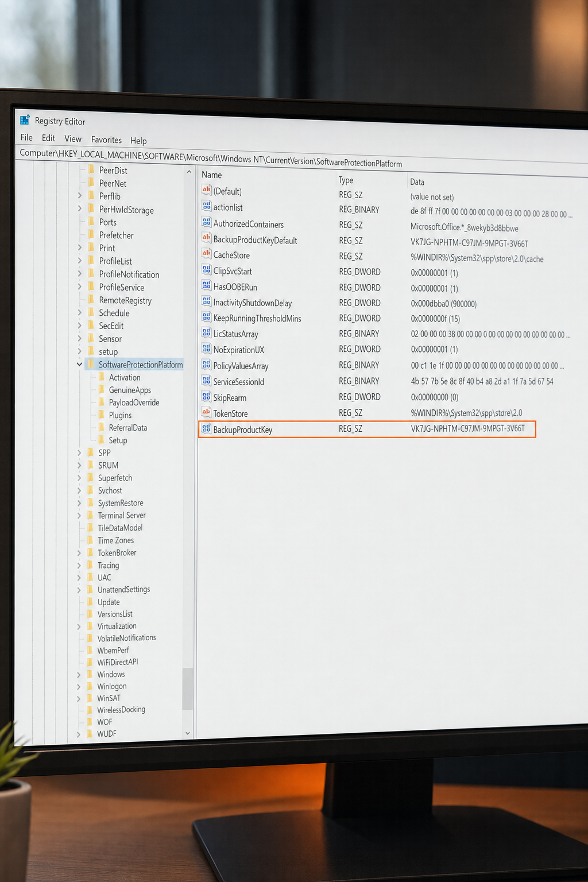
Task: Click the DWORD icon beside SkipRearm
Action: click(x=207, y=396)
